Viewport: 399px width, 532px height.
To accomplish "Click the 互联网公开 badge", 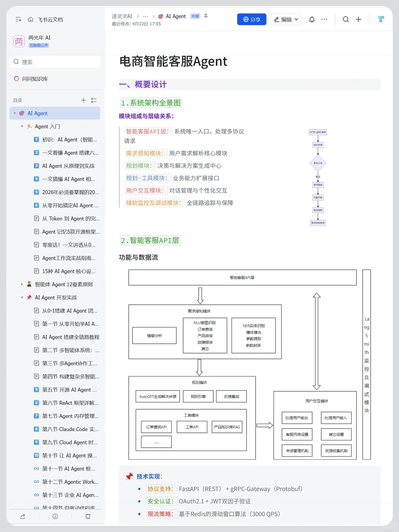I will click(x=39, y=45).
